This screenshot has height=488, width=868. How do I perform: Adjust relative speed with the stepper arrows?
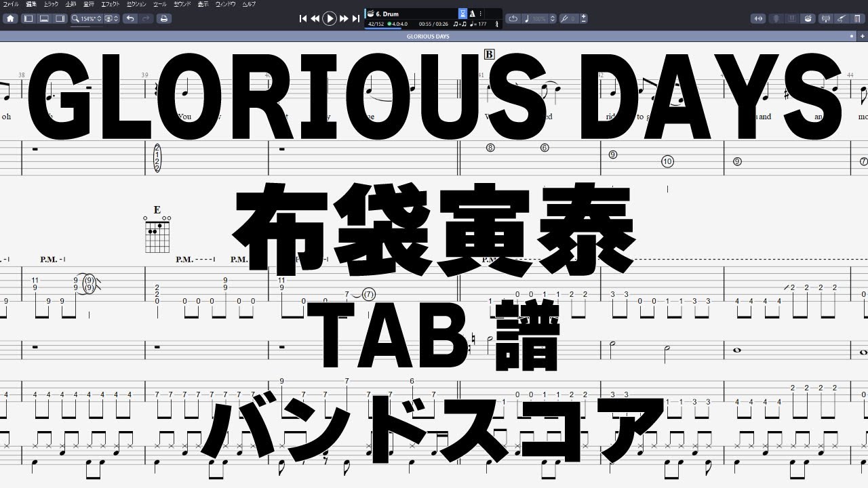553,18
